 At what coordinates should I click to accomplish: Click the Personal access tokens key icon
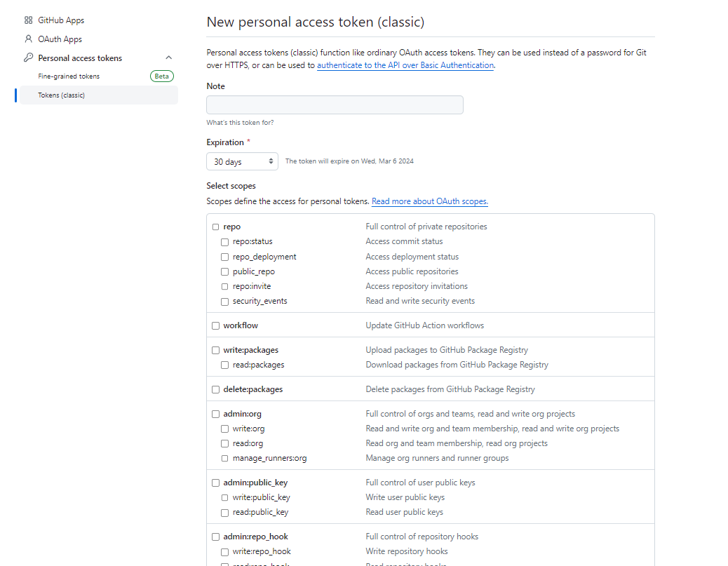29,58
